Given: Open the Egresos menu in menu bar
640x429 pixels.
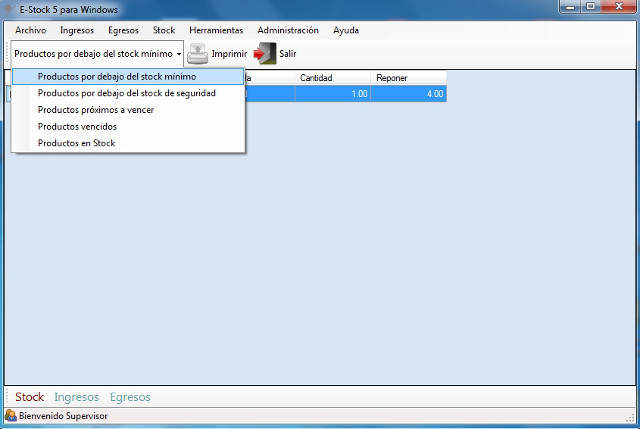Looking at the screenshot, I should point(123,30).
